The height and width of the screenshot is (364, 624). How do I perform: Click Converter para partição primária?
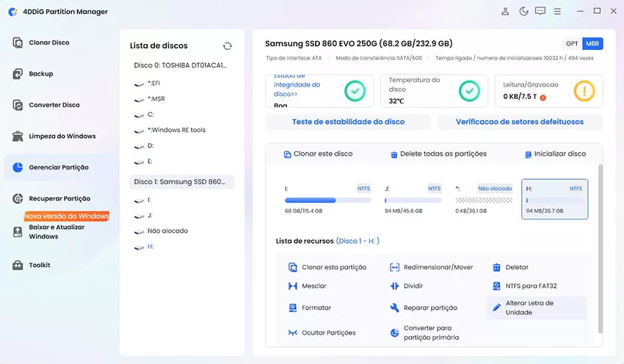click(424, 333)
